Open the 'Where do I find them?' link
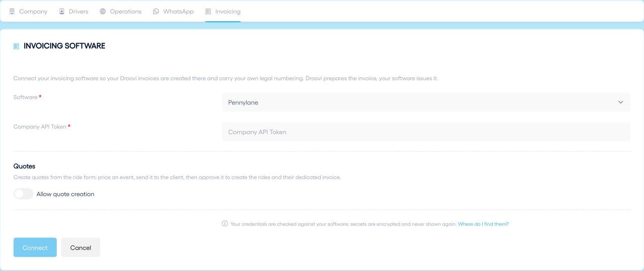This screenshot has height=271, width=644. point(483,224)
